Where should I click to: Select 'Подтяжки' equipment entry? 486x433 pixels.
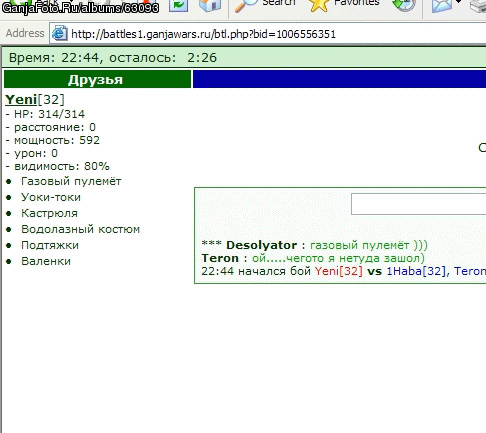(x=50, y=245)
